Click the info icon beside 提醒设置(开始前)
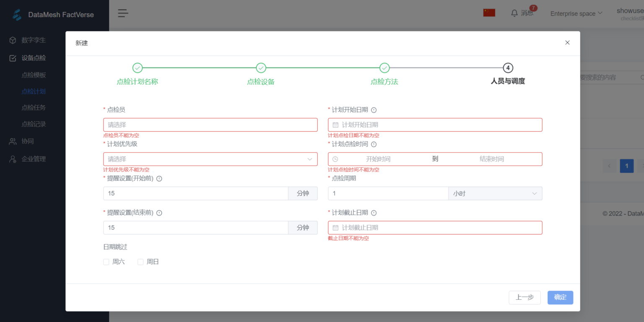 tap(159, 178)
